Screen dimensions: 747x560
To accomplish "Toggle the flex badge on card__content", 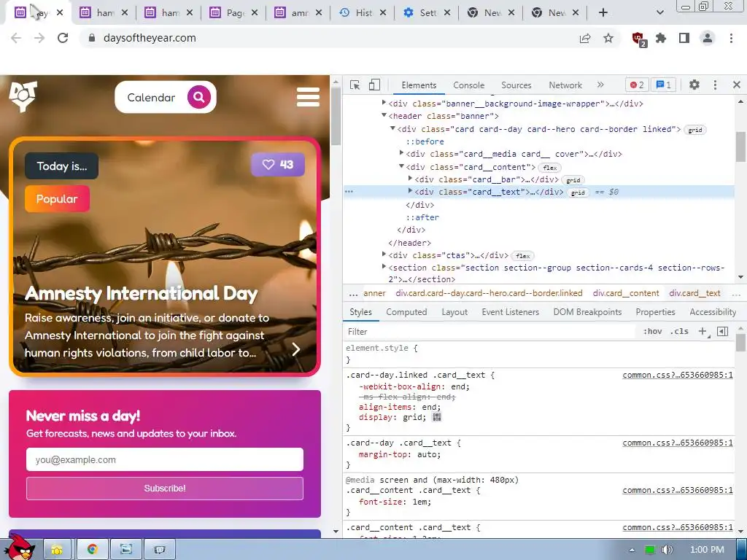I will pos(550,168).
